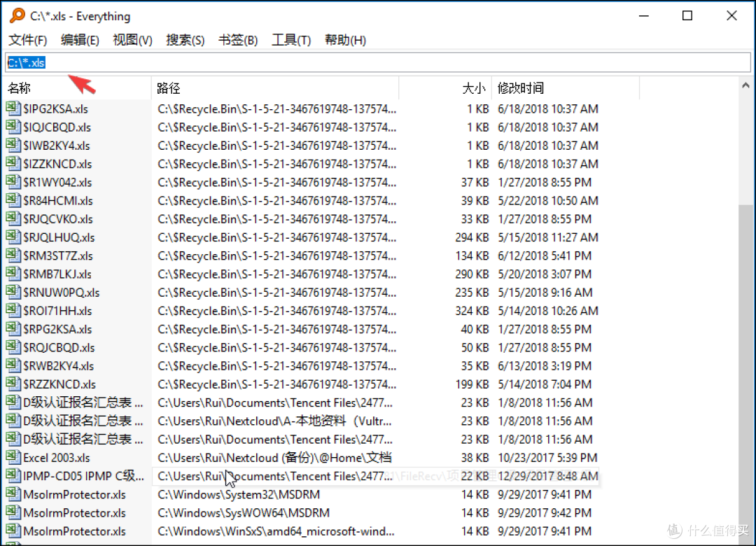This screenshot has width=756, height=546.
Task: Open the 工具(T) menu
Action: point(290,40)
